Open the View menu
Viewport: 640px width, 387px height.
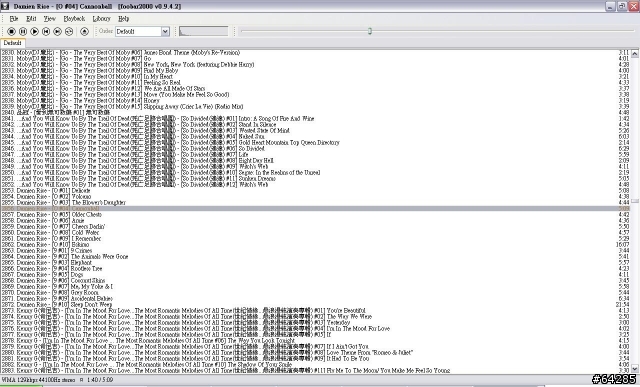coord(49,19)
